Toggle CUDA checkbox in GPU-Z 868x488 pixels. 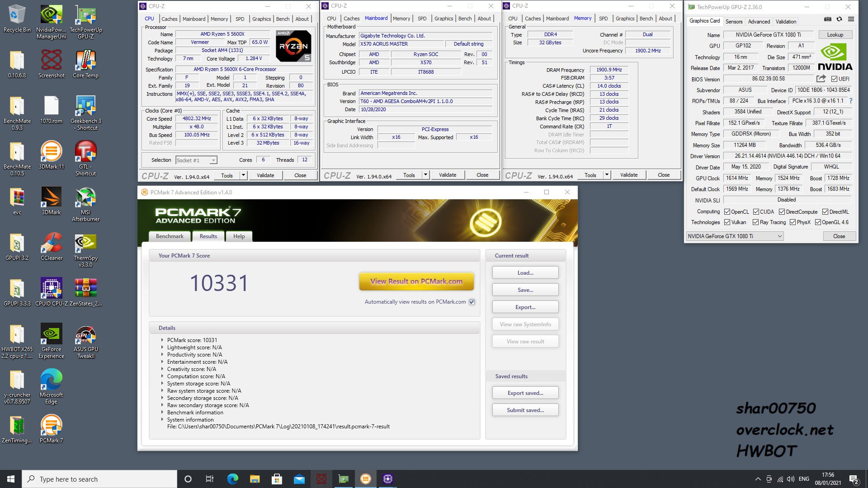(756, 212)
